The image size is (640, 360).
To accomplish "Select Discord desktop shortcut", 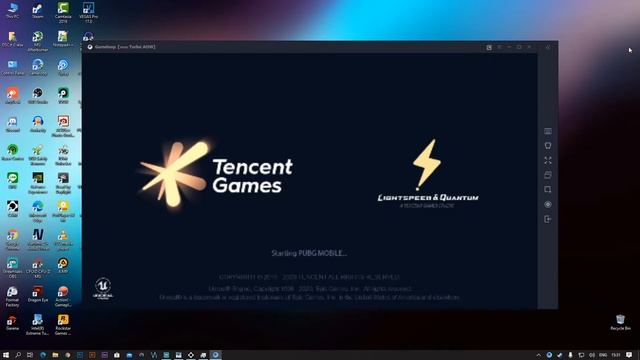I will tap(12, 124).
